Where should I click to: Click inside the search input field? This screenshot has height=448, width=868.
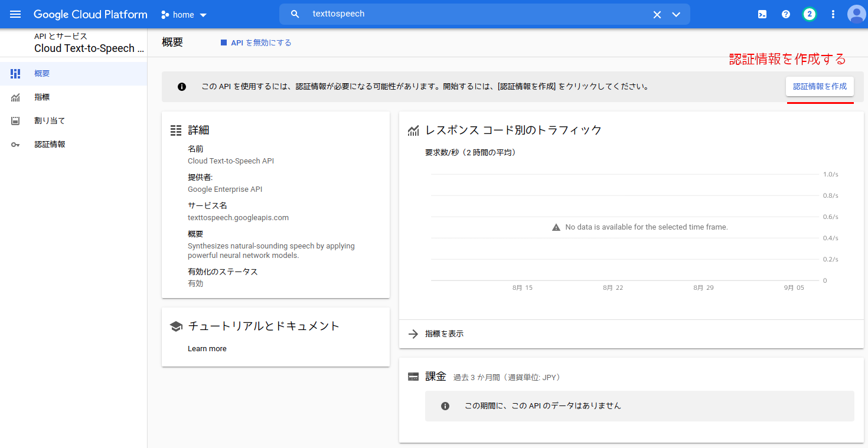(x=413, y=14)
